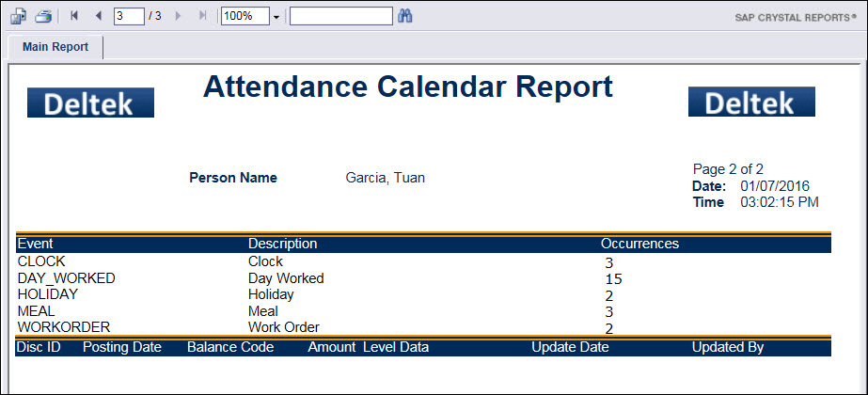
Task: Click the Export report icon
Action: (x=17, y=16)
